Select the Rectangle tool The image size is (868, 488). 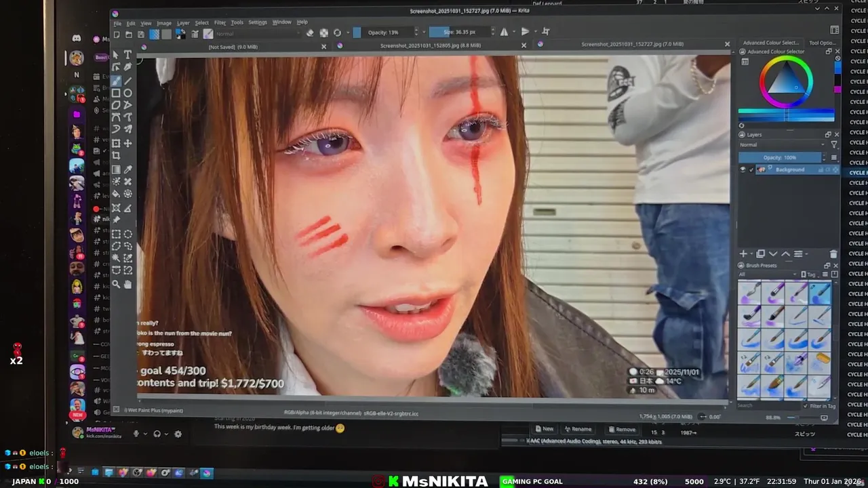point(116,93)
